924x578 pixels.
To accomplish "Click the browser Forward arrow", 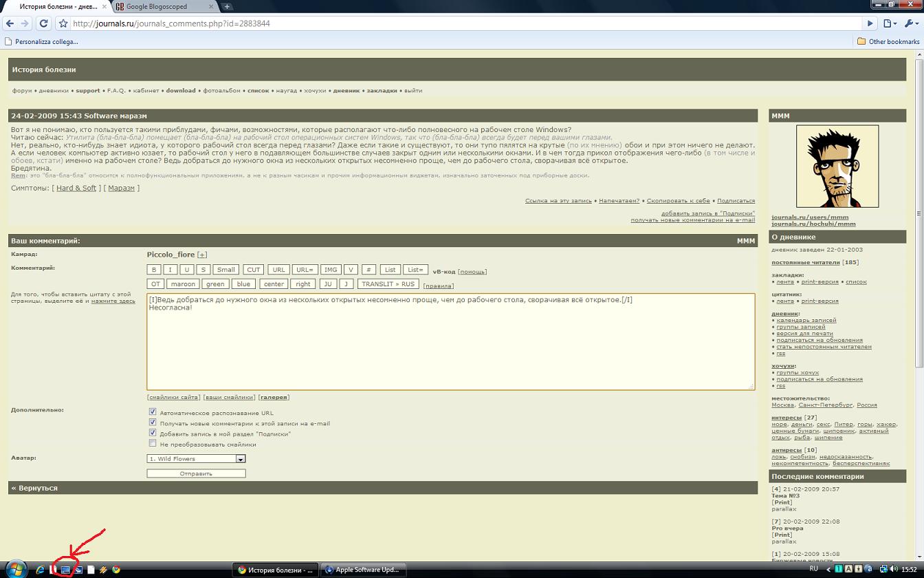I will (x=25, y=23).
